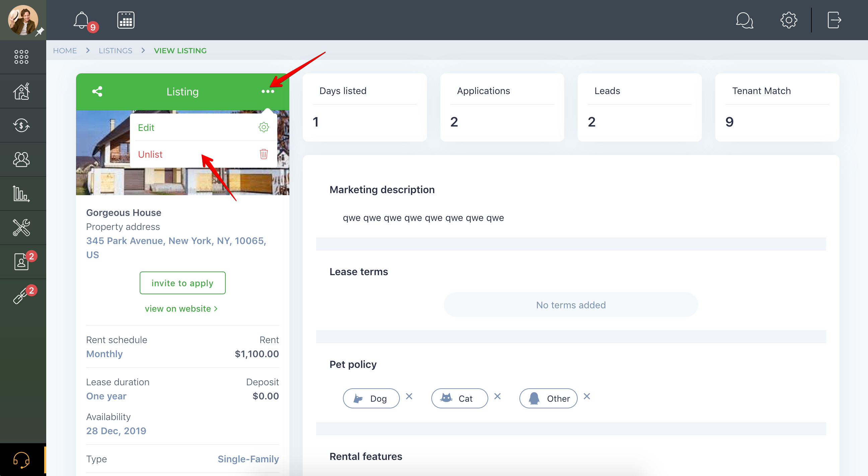868x476 pixels.
Task: Click the 'No terms added' placeholder
Action: click(x=571, y=305)
